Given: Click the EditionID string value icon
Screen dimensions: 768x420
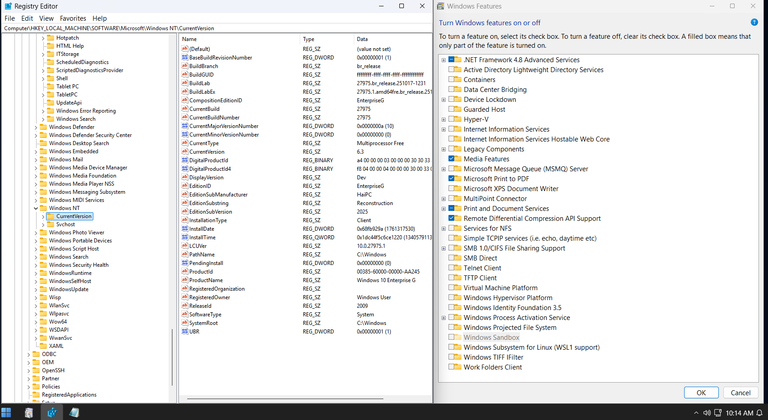Looking at the screenshot, I should [185, 186].
